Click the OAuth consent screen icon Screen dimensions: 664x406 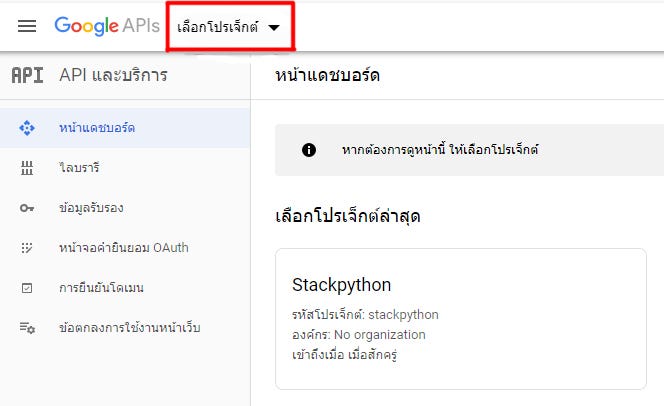click(x=27, y=248)
